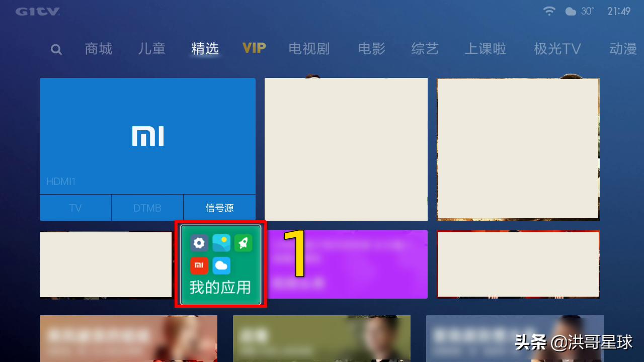Screen dimensions: 644x362
Task: Select the 综艺 tab
Action: tap(425, 49)
